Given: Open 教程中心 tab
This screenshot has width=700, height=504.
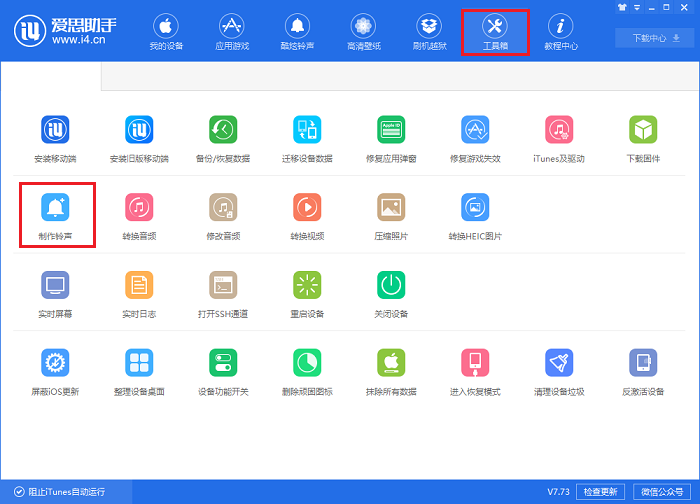Looking at the screenshot, I should pos(561,32).
